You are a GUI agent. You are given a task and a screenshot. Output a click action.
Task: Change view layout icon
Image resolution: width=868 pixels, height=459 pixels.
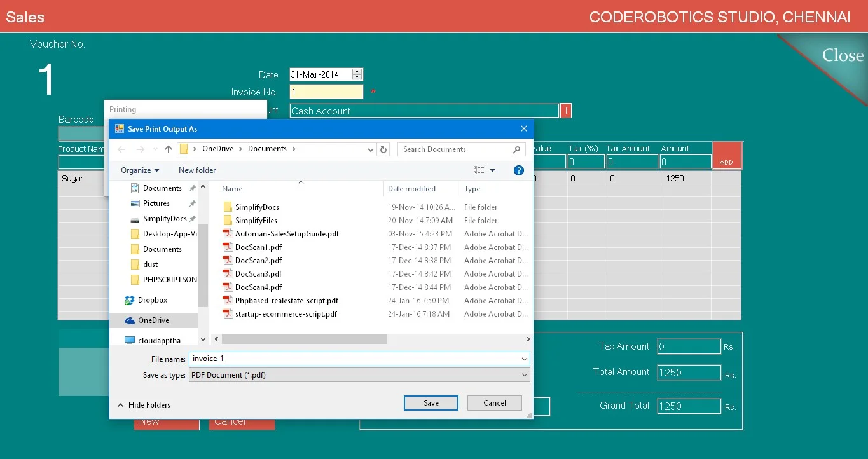tap(479, 170)
